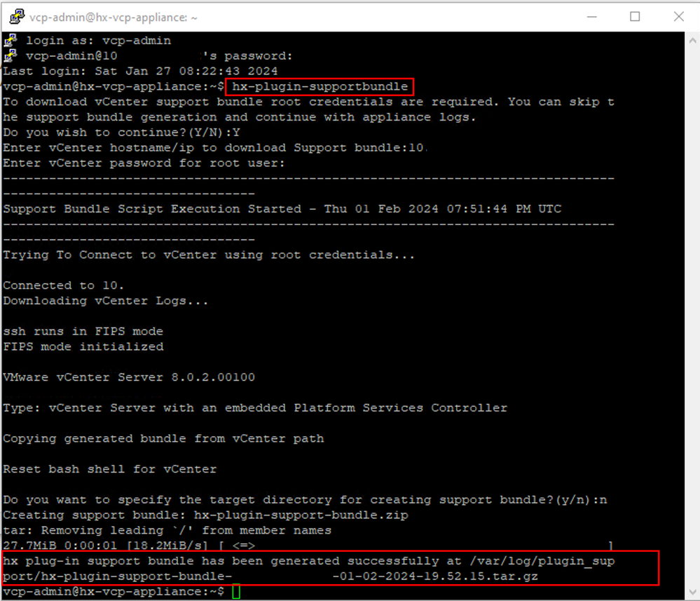Click 'Downloading vCenter Logs...' line

(x=106, y=301)
